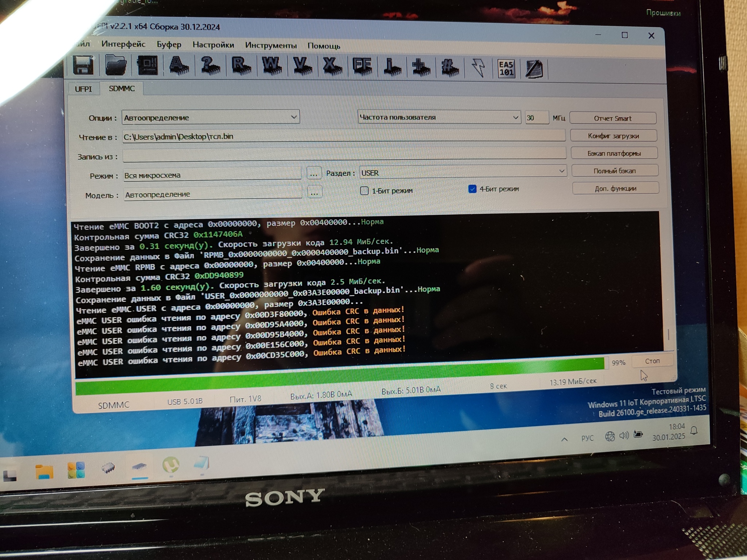Click the chip icon with plus sign

[421, 67]
